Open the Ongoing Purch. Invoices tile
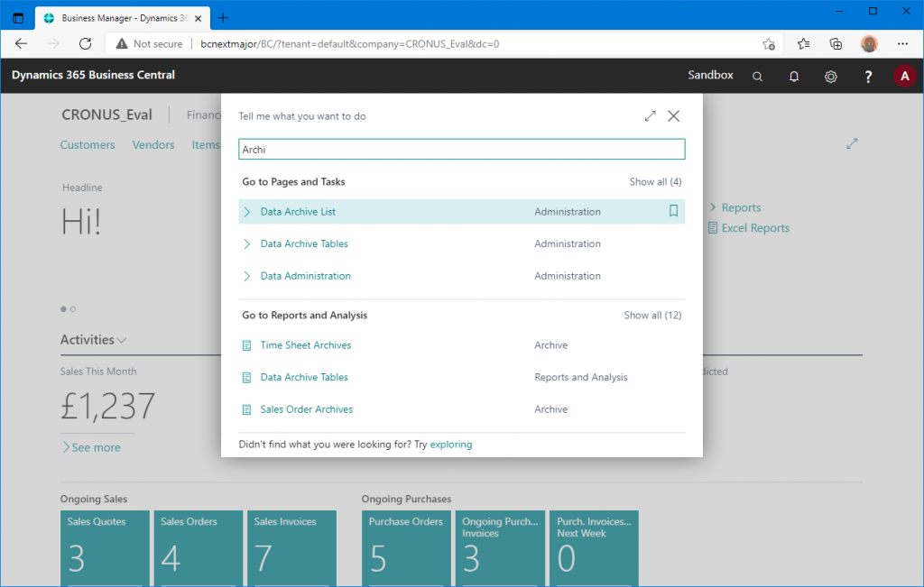 coord(500,548)
